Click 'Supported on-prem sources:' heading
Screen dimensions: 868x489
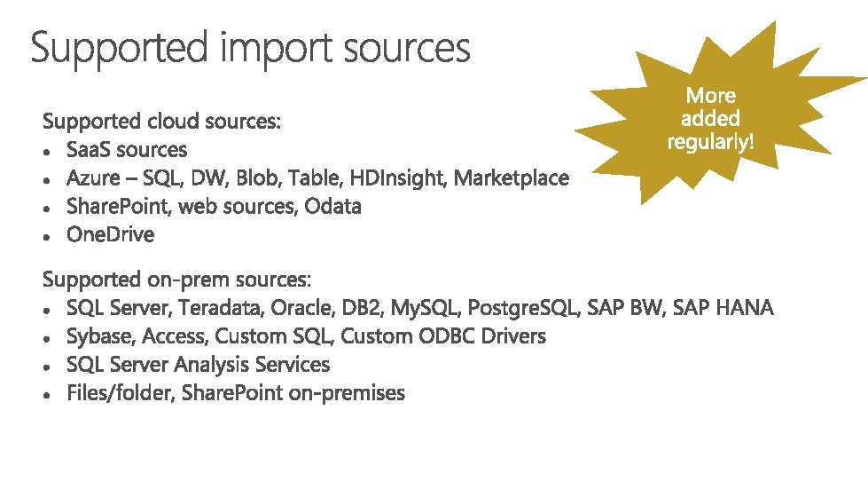coord(176,280)
